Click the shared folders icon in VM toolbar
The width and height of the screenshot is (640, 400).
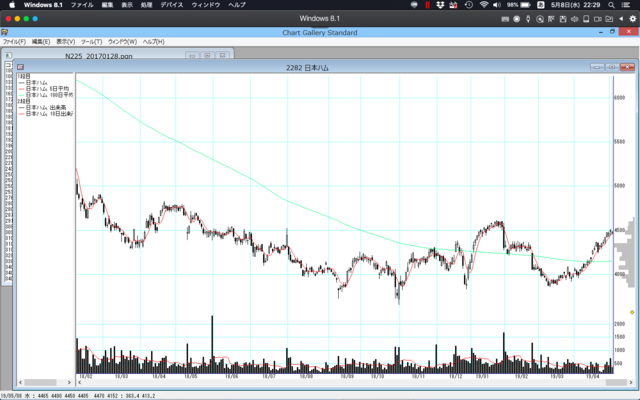tap(609, 19)
